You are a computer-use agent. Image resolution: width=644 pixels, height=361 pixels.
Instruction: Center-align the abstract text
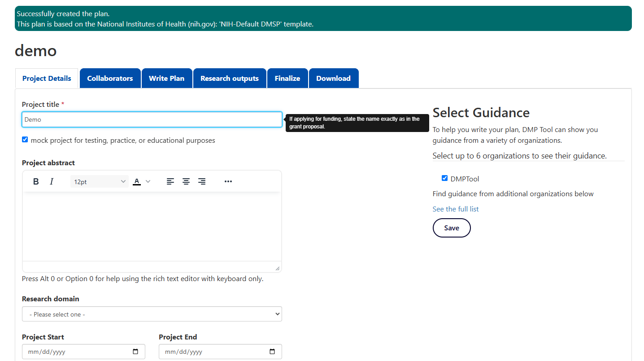pos(186,181)
